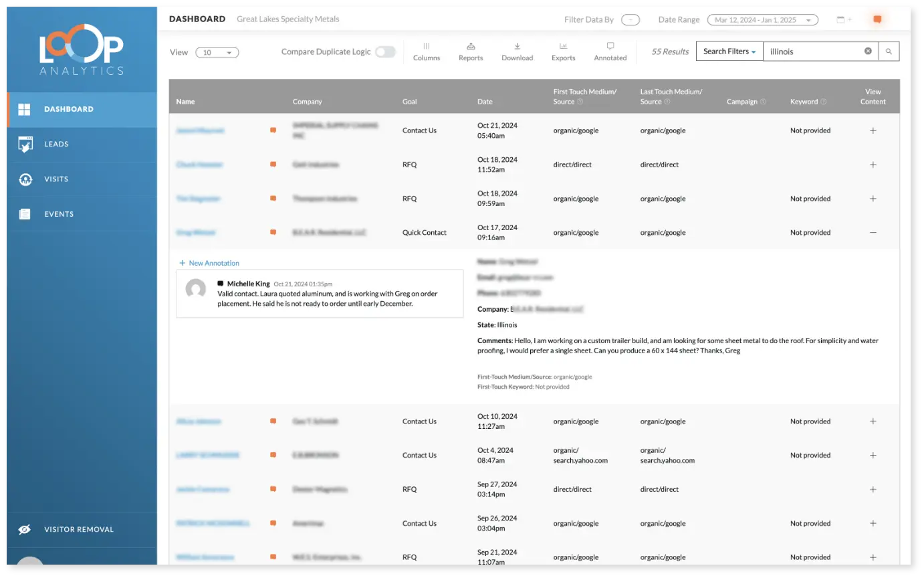This screenshot has height=578, width=924.
Task: Click the illinois search input field
Action: [812, 52]
